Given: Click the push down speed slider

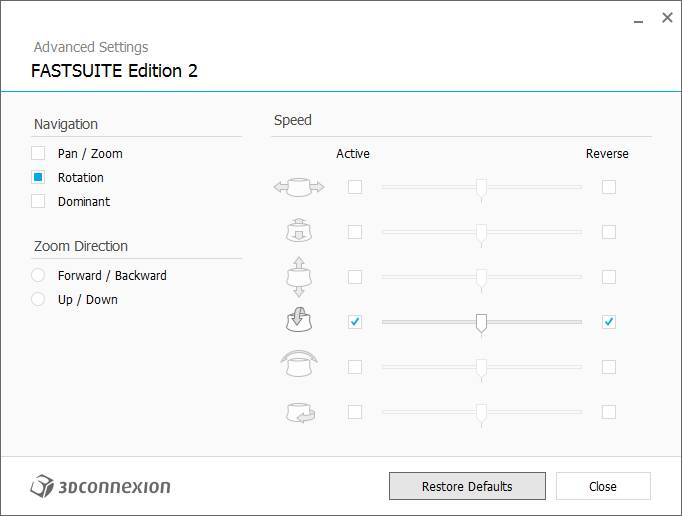Looking at the screenshot, I should pyautogui.click(x=482, y=232).
